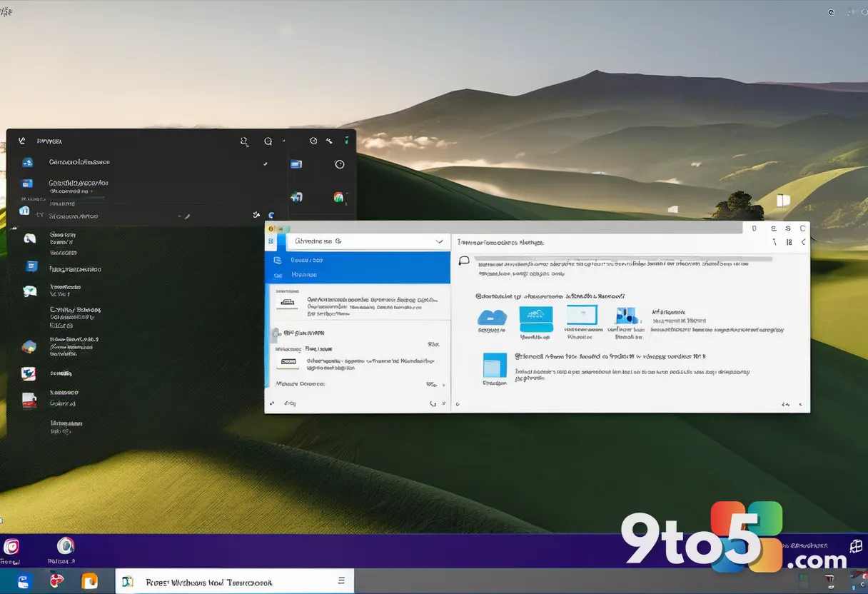Click the menu lines icon on taskbar window button
The height and width of the screenshot is (594, 868).
(x=341, y=581)
